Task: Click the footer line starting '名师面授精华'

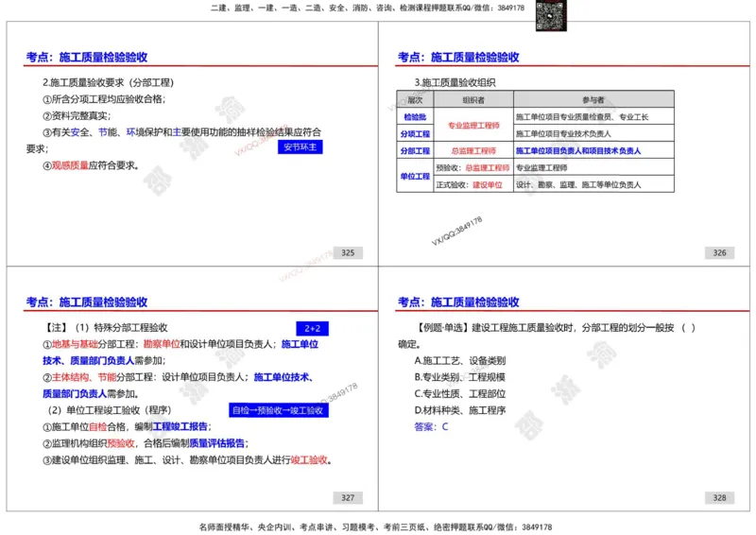Action: pos(375,527)
